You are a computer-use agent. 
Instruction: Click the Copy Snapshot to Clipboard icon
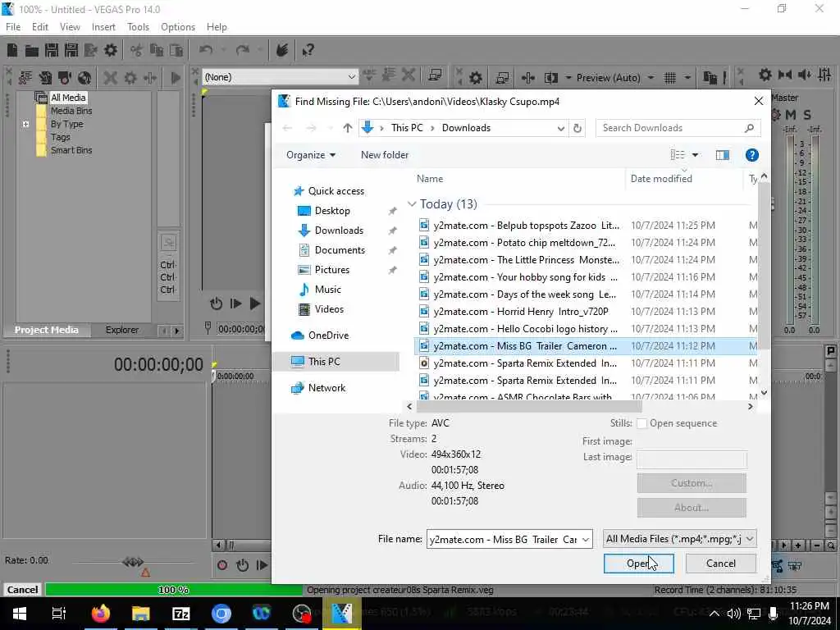tap(710, 78)
